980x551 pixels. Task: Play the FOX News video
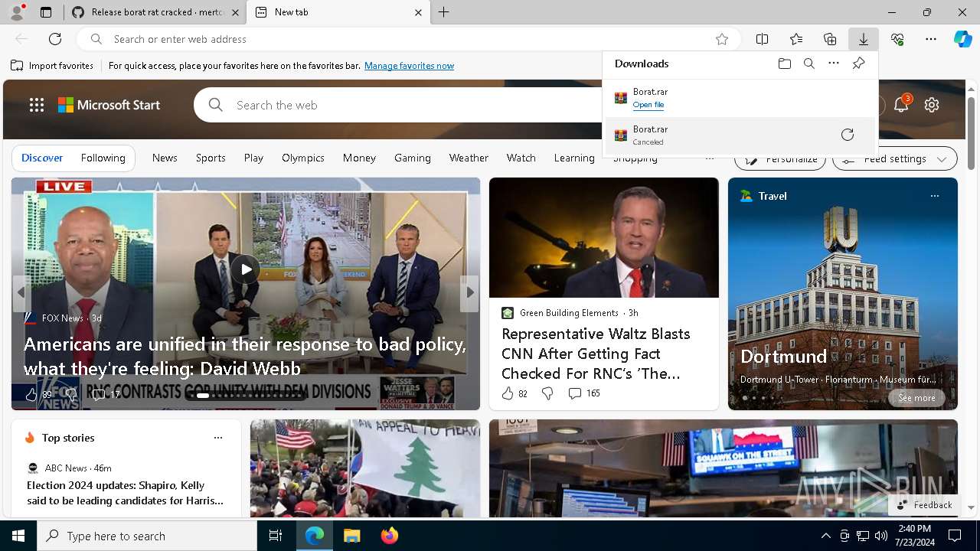click(x=245, y=269)
